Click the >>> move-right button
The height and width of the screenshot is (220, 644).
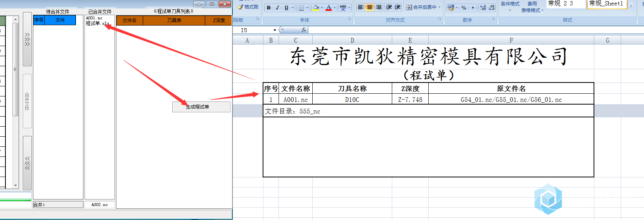[x=27, y=39]
